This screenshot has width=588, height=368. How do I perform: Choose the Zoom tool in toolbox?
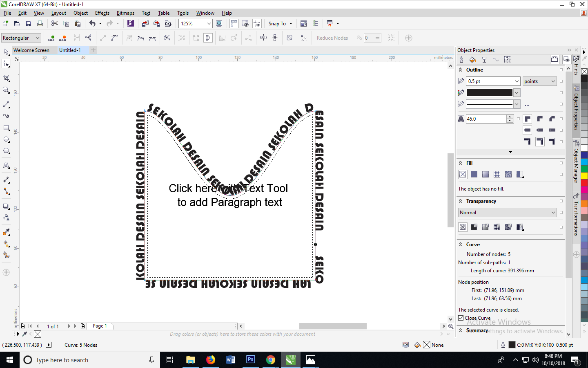point(6,90)
